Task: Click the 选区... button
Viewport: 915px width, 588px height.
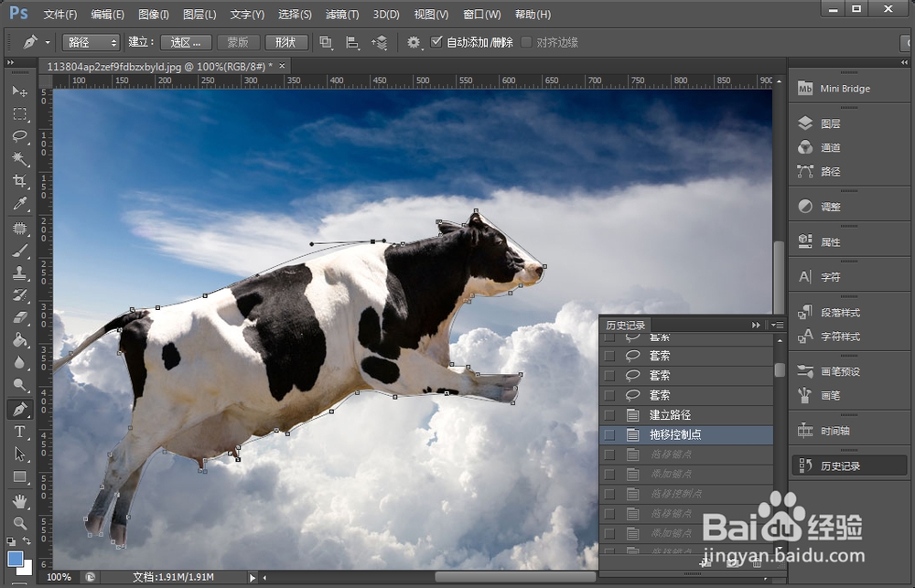Action: pos(186,42)
